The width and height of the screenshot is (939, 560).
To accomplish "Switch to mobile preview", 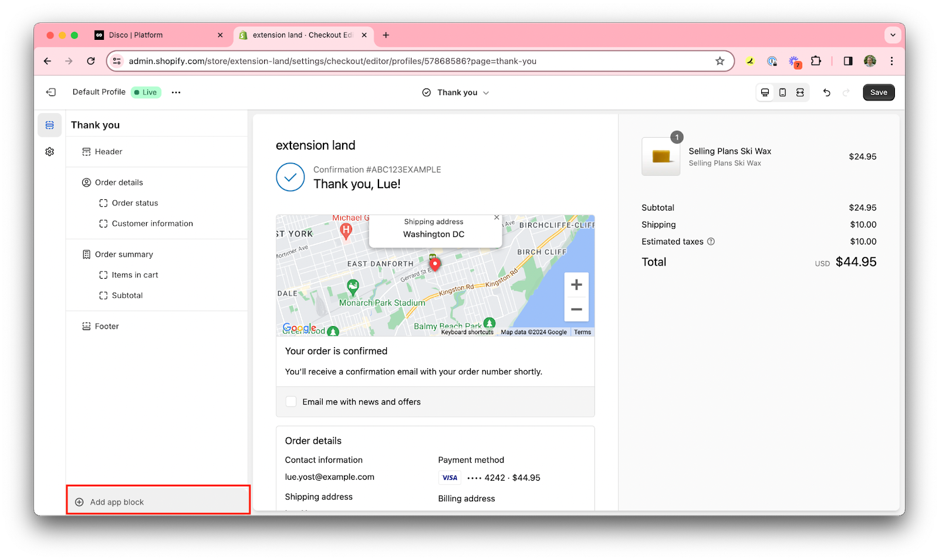I will click(x=782, y=93).
